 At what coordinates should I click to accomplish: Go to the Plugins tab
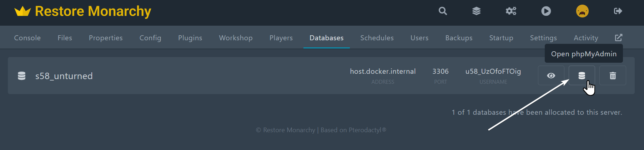click(x=190, y=38)
